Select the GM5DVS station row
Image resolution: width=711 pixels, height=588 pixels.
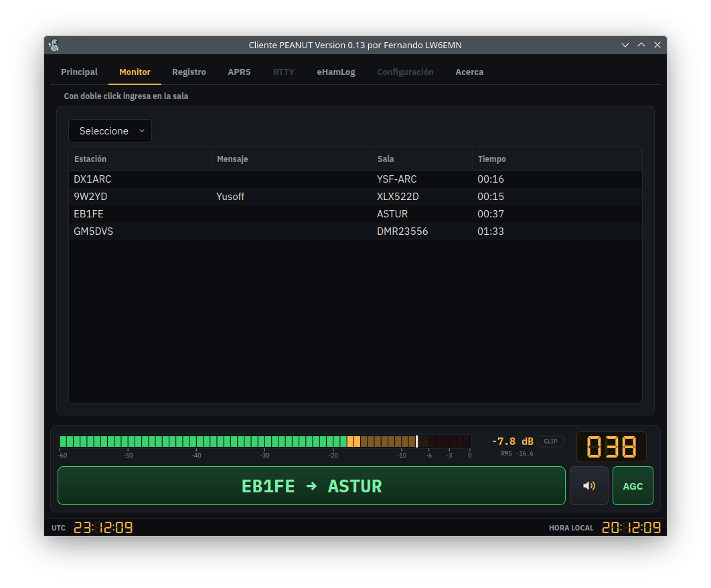coord(355,231)
